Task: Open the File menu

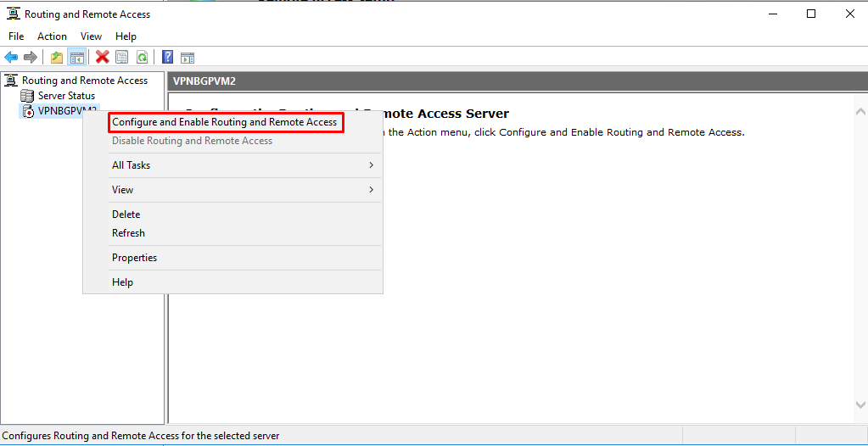Action: (16, 36)
